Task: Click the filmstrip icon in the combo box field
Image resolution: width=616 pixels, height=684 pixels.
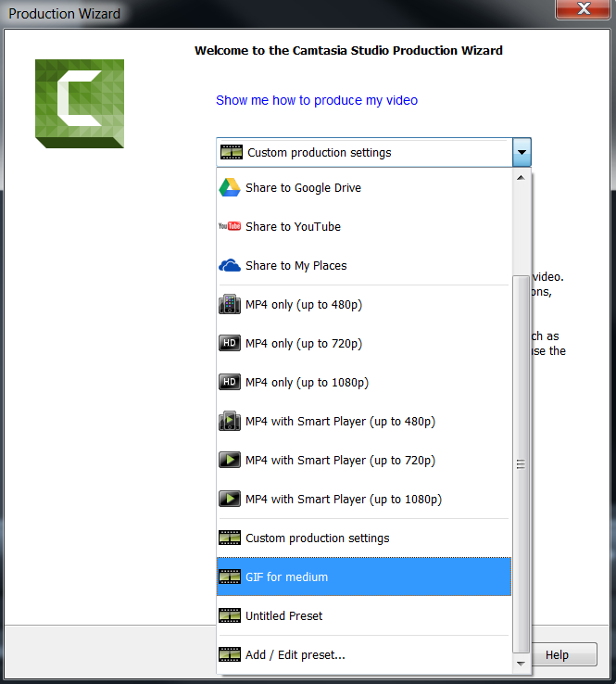Action: [x=232, y=152]
